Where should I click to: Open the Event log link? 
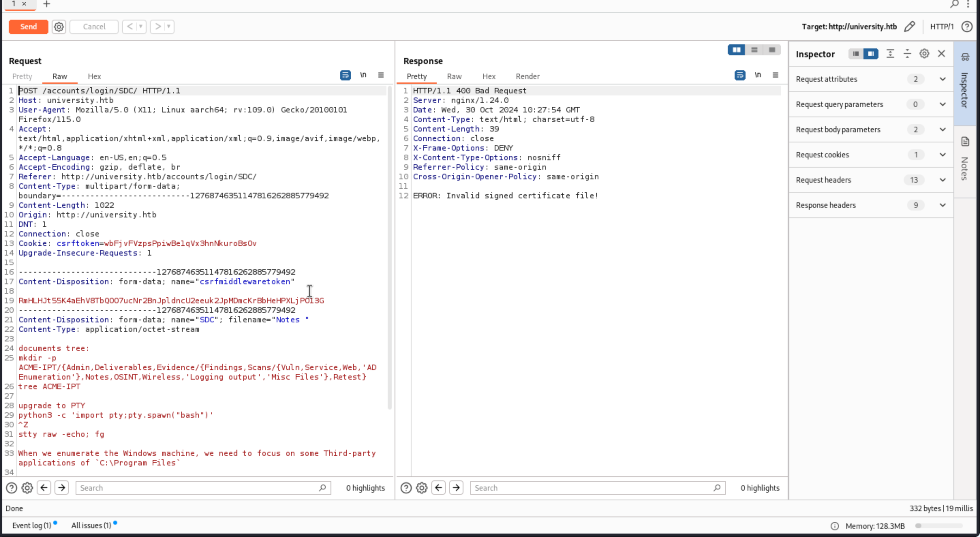pyautogui.click(x=32, y=525)
